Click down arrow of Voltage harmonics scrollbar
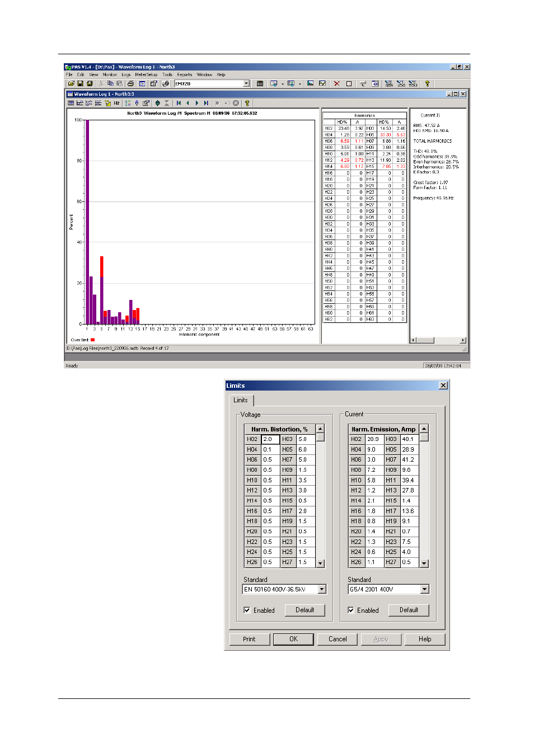Viewport: 534px width, 756px height. [321, 564]
